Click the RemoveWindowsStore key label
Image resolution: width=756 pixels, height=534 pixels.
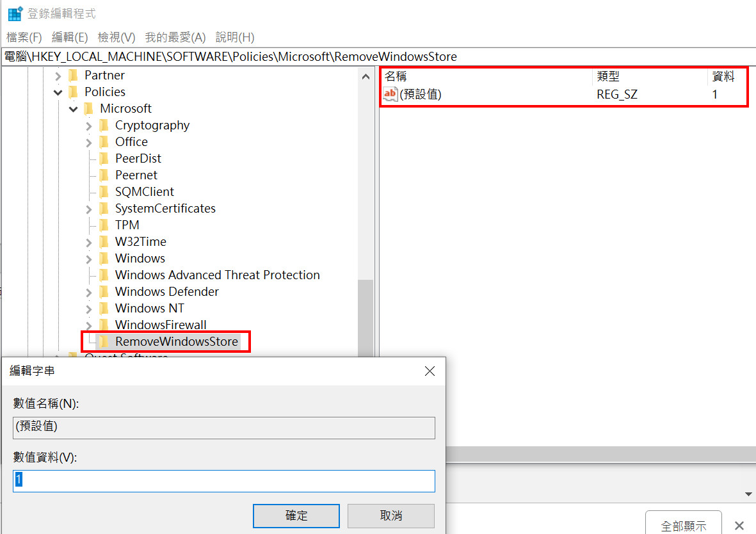pyautogui.click(x=177, y=341)
